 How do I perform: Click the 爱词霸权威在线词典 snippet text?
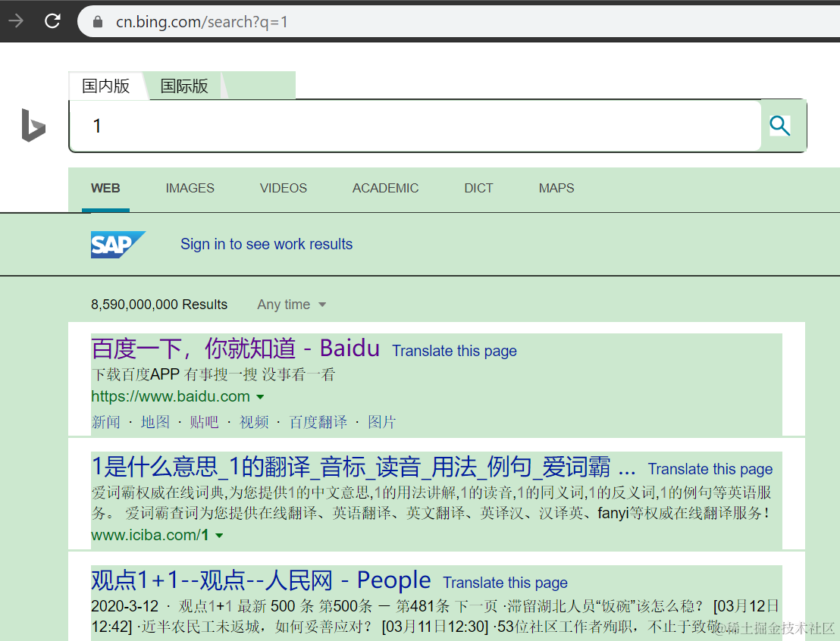(x=431, y=503)
